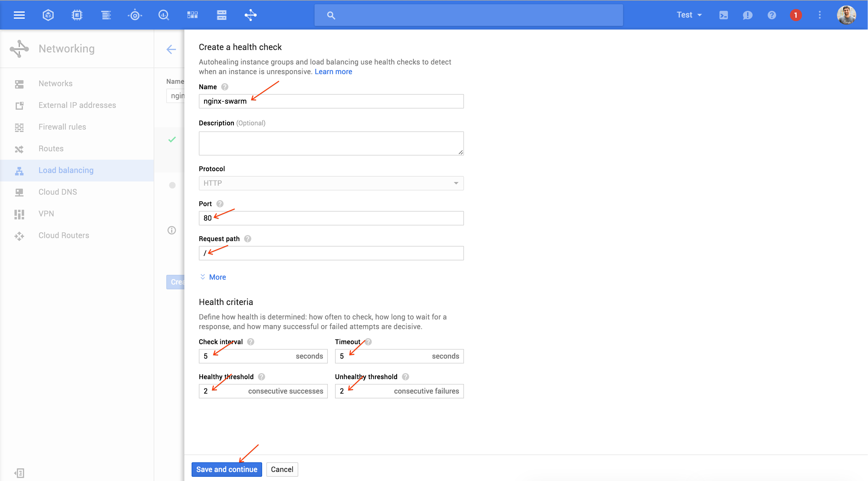Select Load balancing in sidebar
Screen dimensions: 868x481
click(x=77, y=170)
